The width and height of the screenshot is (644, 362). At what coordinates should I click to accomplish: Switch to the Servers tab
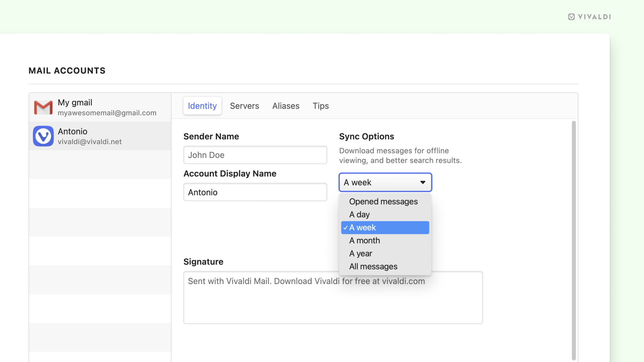245,106
